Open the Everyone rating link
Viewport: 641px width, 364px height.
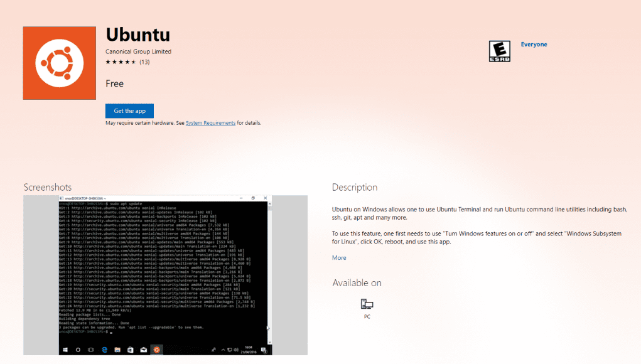[x=534, y=44]
